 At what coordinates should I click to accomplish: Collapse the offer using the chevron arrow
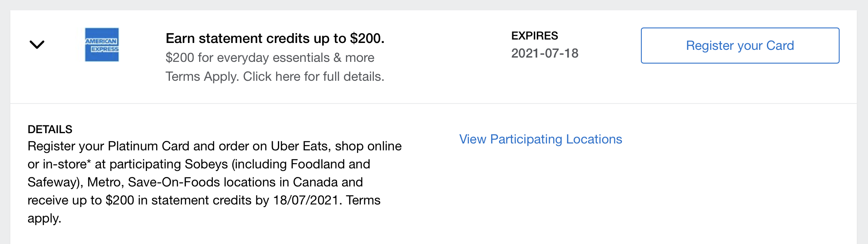pos(37,45)
